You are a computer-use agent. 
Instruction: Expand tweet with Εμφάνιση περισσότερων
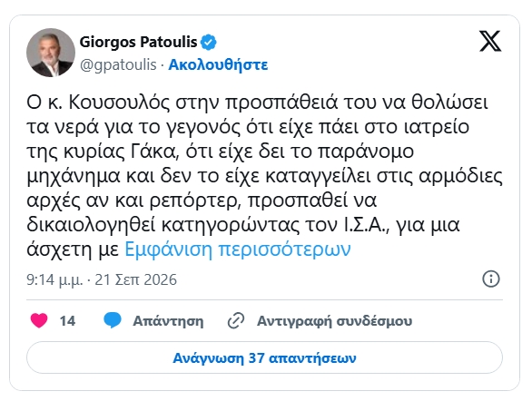238,249
